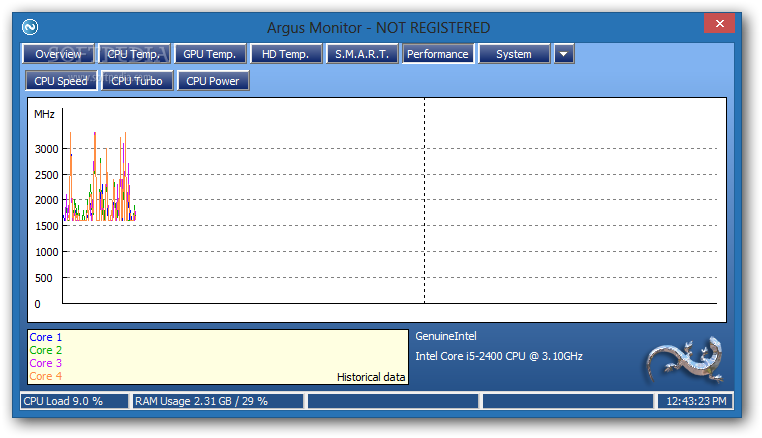
Task: Click the CPU Load 9.0 % status field
Action: (x=74, y=401)
